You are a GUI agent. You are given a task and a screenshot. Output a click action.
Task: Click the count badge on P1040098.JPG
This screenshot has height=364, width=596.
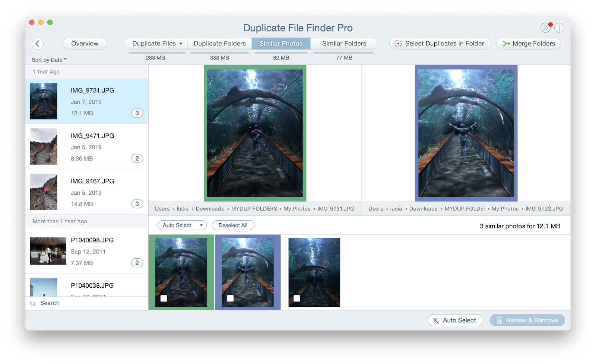pyautogui.click(x=137, y=263)
